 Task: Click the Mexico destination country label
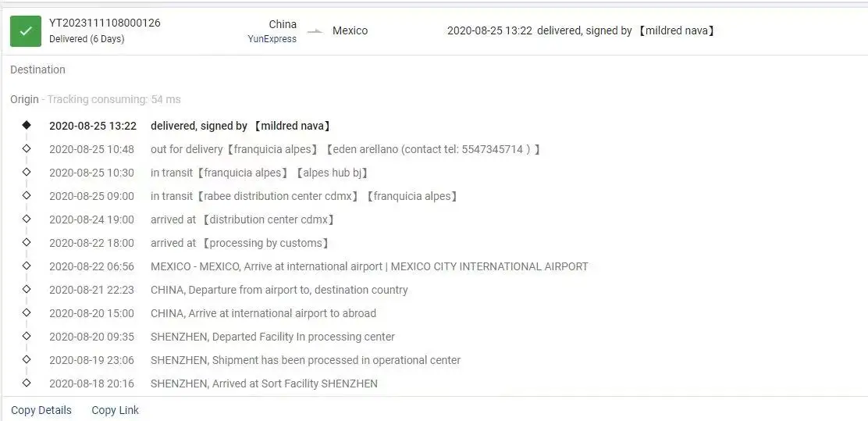(x=350, y=30)
